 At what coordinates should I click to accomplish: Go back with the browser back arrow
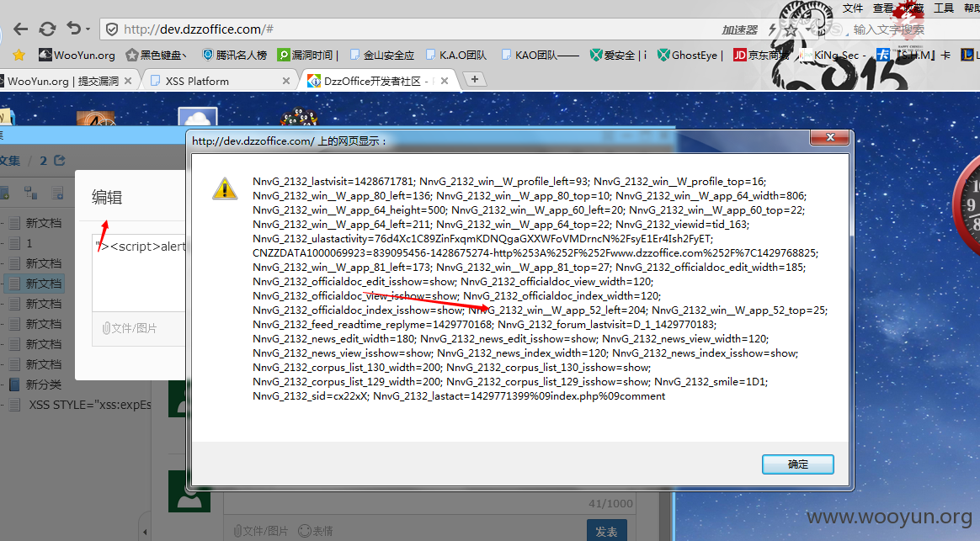20,29
